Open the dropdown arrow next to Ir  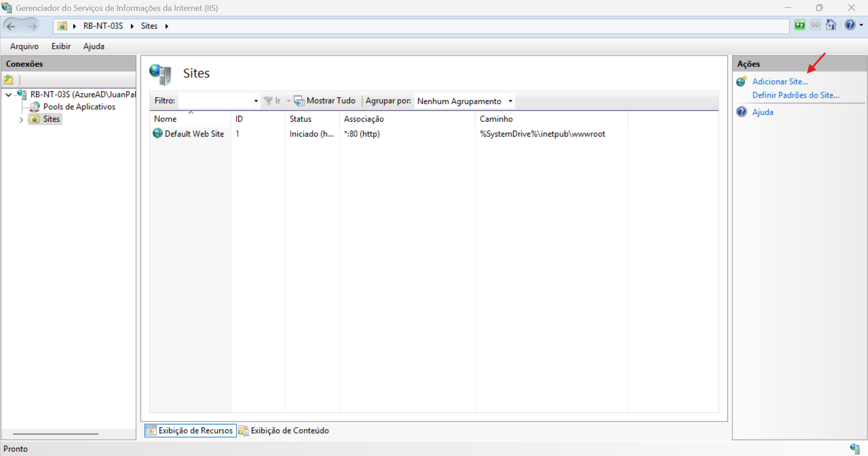point(288,101)
